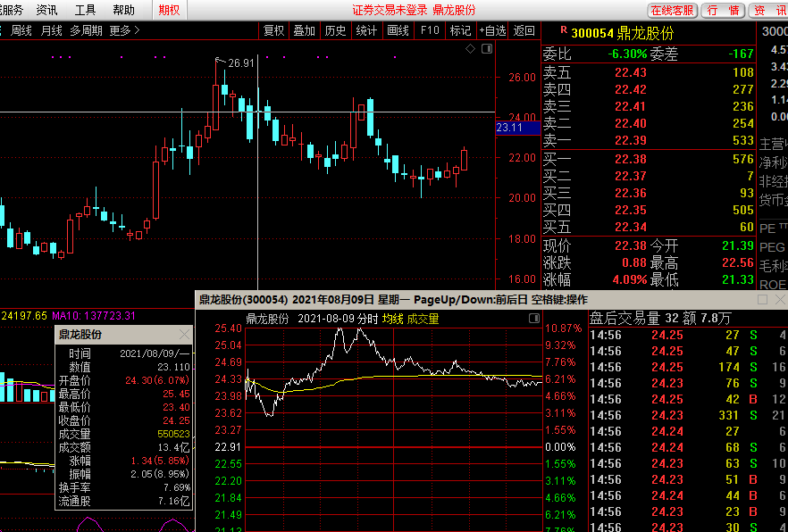Switch to 月线 monthly chart
The image size is (788, 532).
[51, 30]
